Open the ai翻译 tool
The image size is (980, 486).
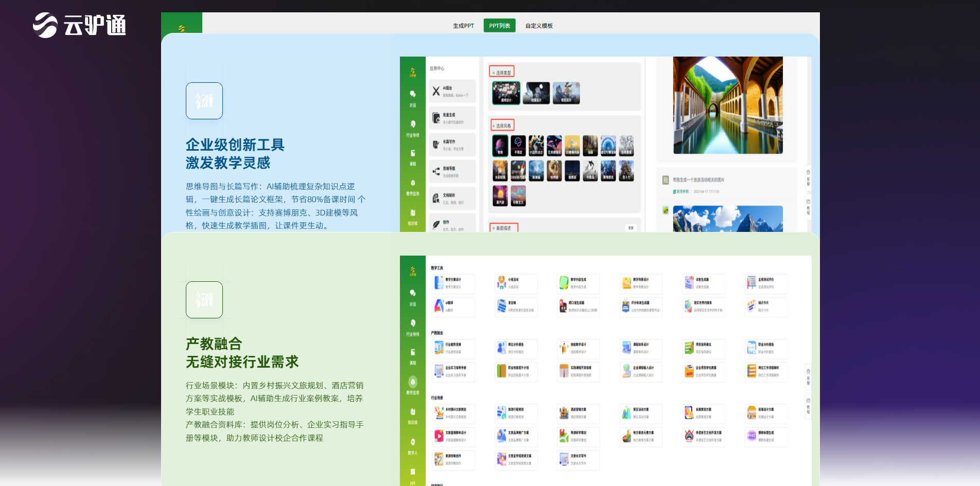point(453,307)
